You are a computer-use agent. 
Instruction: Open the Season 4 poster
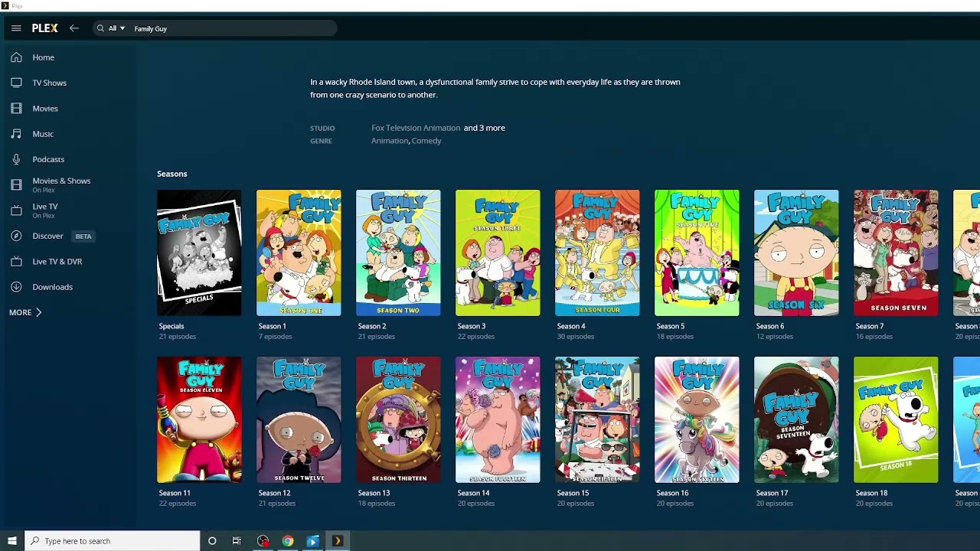coord(597,253)
